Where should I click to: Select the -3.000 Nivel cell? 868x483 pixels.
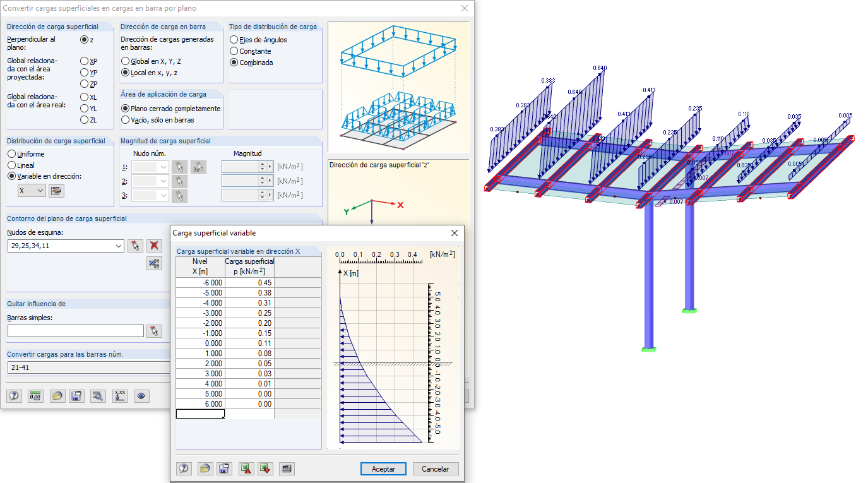(x=200, y=313)
